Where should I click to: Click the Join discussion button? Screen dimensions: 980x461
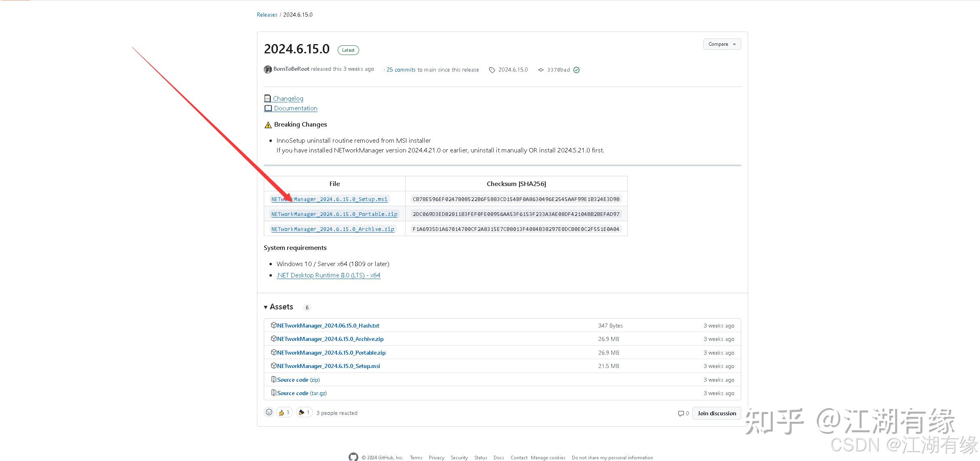coord(716,413)
